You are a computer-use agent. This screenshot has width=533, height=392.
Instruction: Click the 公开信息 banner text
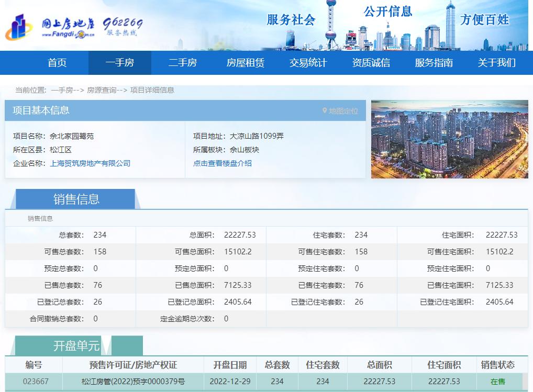pos(388,12)
